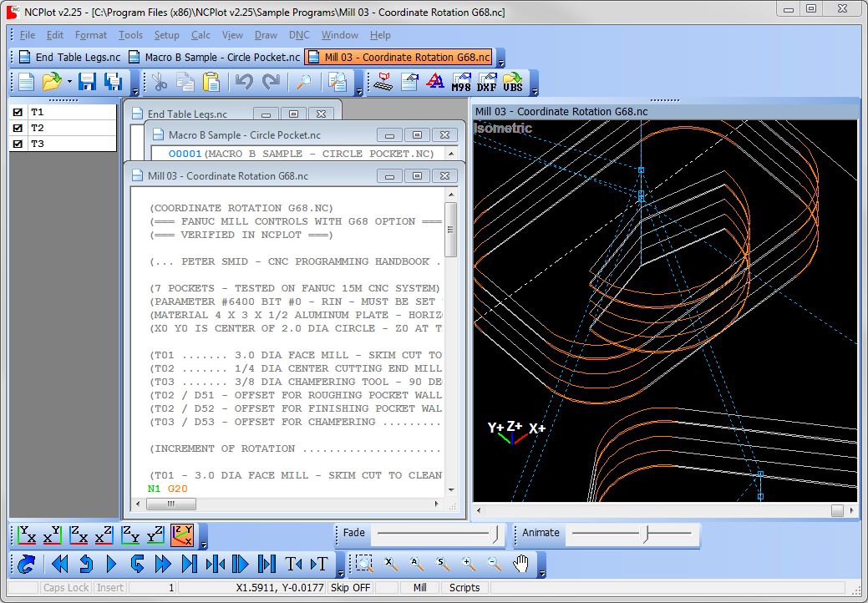Click the zoom extents X magnifier
This screenshot has width=868, height=603.
pos(391,565)
